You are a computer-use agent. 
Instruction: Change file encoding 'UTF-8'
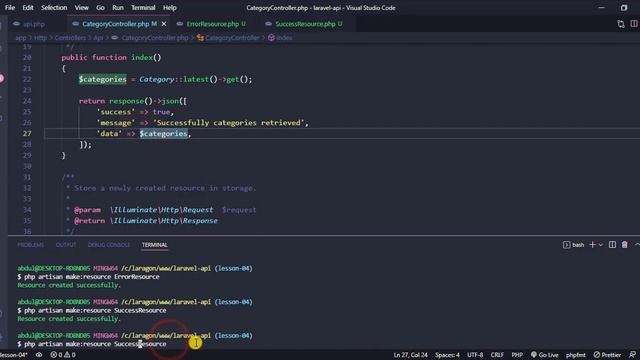click(x=475, y=355)
